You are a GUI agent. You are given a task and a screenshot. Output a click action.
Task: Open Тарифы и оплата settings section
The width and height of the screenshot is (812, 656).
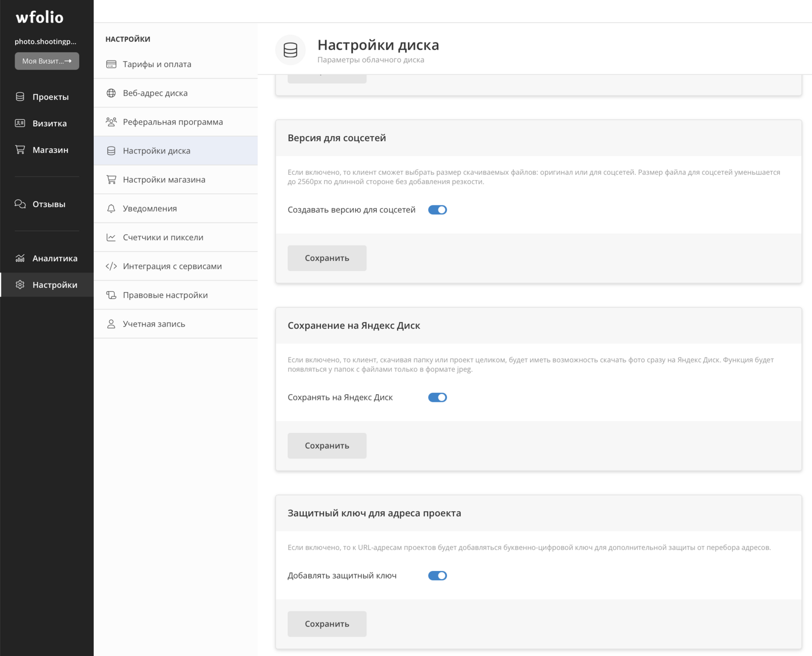coord(157,64)
